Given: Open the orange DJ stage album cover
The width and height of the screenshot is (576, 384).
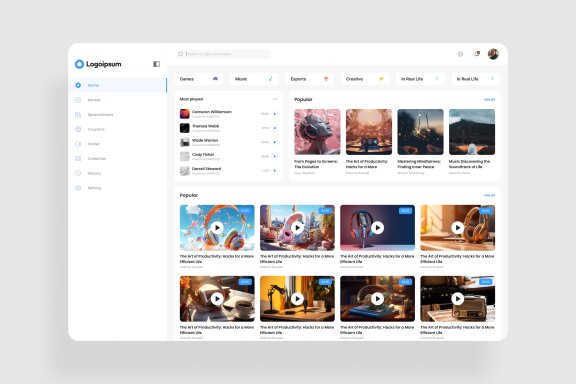Looking at the screenshot, I should (x=369, y=132).
